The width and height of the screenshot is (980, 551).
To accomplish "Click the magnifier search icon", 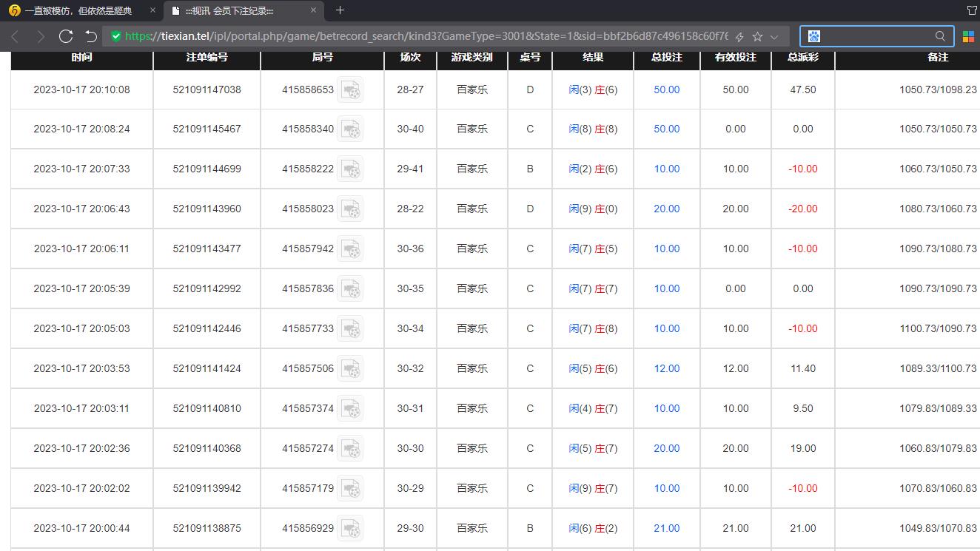I will (940, 36).
